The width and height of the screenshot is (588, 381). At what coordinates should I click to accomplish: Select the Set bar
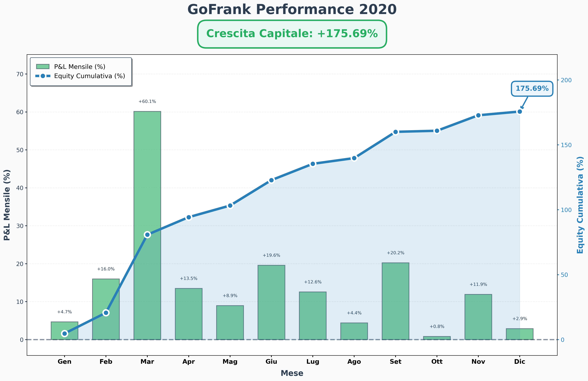point(396,301)
